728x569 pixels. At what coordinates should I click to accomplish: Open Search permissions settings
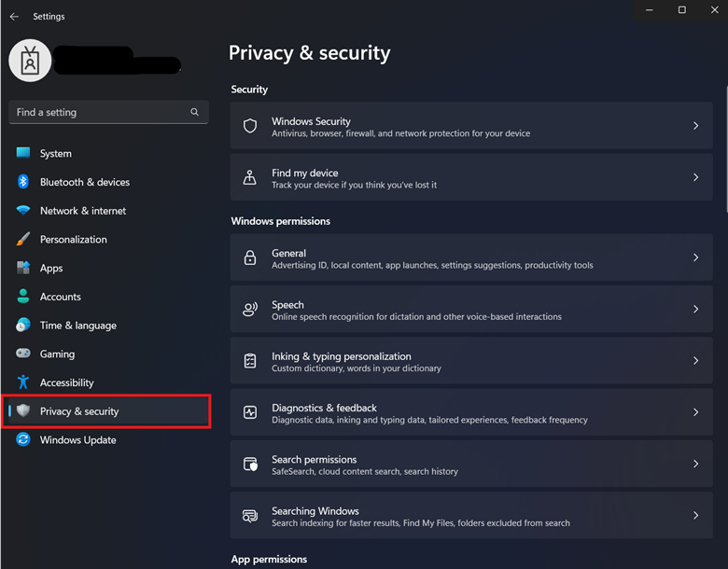(x=471, y=464)
